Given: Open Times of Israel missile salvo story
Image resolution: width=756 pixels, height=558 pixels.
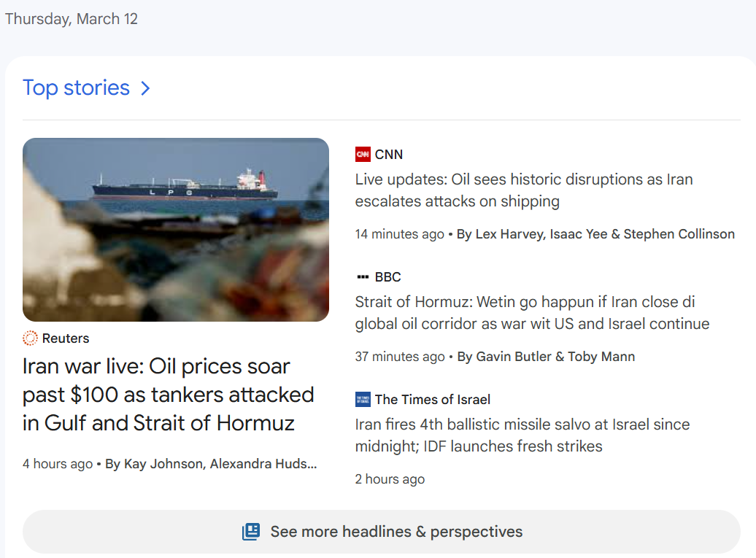Looking at the screenshot, I should 522,435.
